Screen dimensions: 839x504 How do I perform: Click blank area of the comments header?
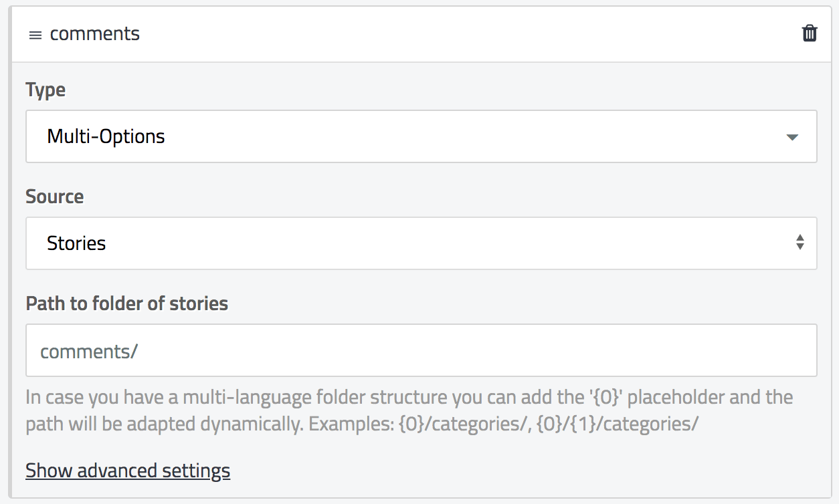tap(468, 34)
